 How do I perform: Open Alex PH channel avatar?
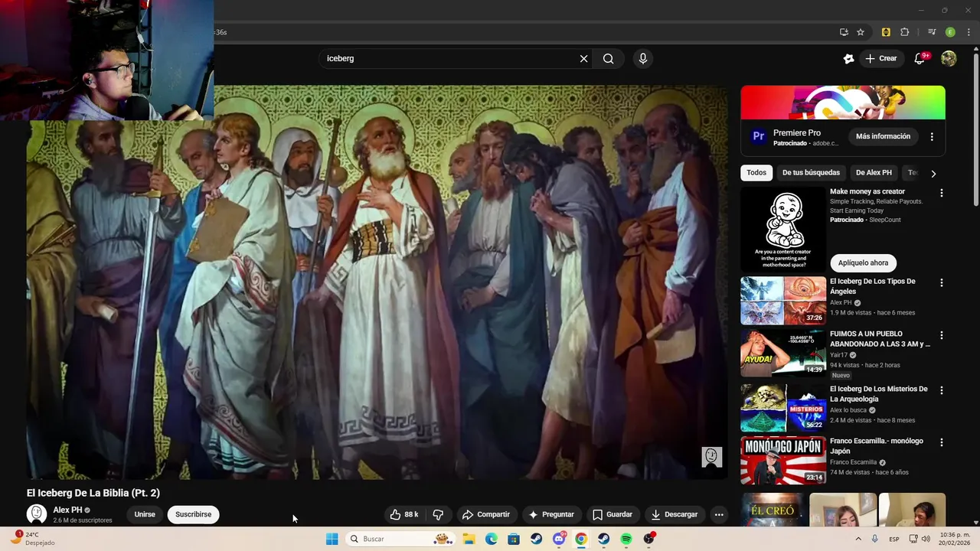(x=37, y=514)
